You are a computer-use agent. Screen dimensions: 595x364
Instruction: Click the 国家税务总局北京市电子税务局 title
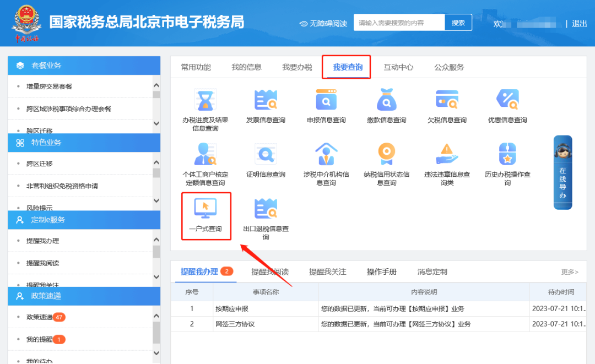click(x=147, y=22)
